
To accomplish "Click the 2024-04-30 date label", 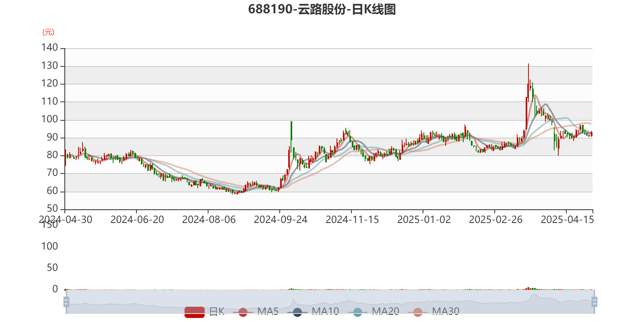I will (x=66, y=220).
